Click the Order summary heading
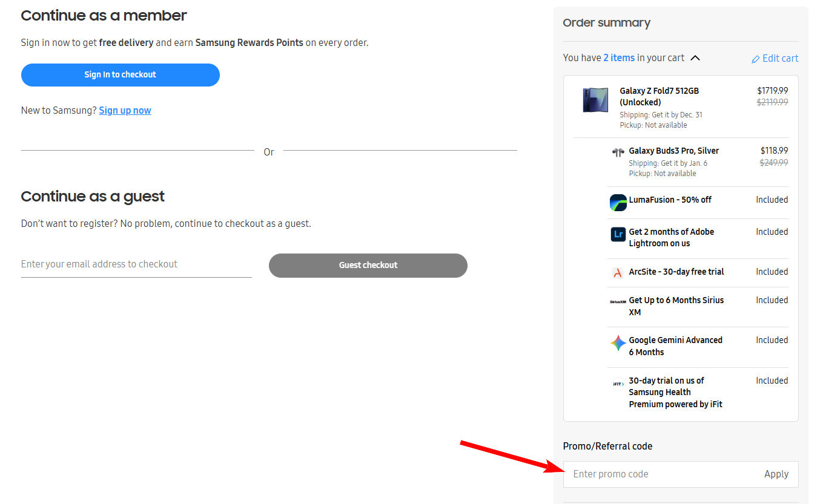 pyautogui.click(x=607, y=23)
